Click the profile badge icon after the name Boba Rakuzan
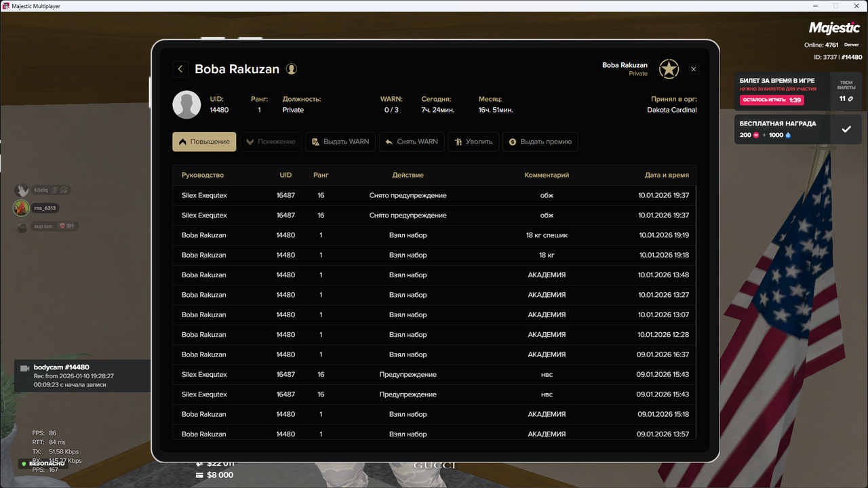This screenshot has height=488, width=868. pyautogui.click(x=292, y=69)
